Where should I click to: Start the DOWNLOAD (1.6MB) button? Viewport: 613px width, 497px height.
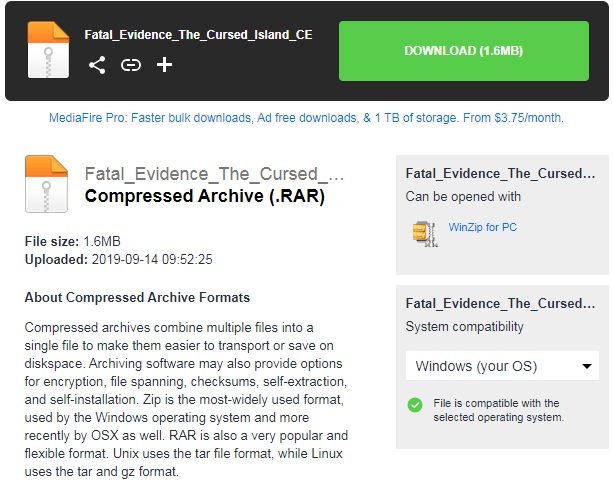click(464, 51)
